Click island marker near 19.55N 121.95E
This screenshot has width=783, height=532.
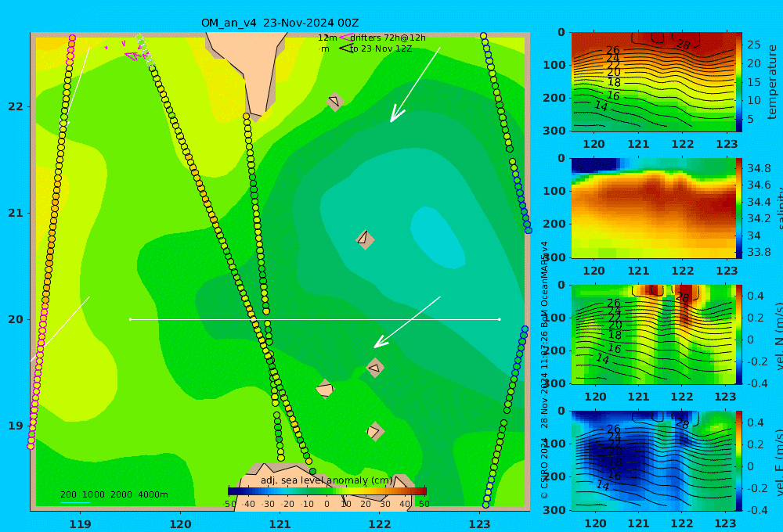coord(375,368)
